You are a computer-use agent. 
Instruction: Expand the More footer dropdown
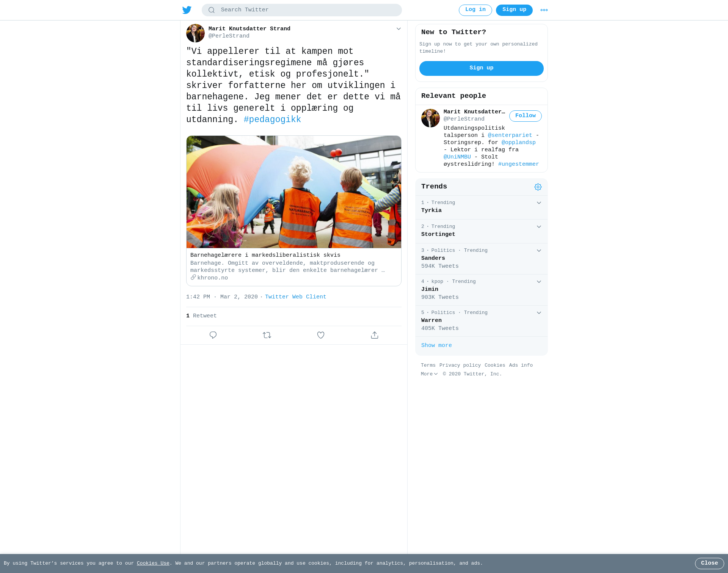(x=429, y=374)
